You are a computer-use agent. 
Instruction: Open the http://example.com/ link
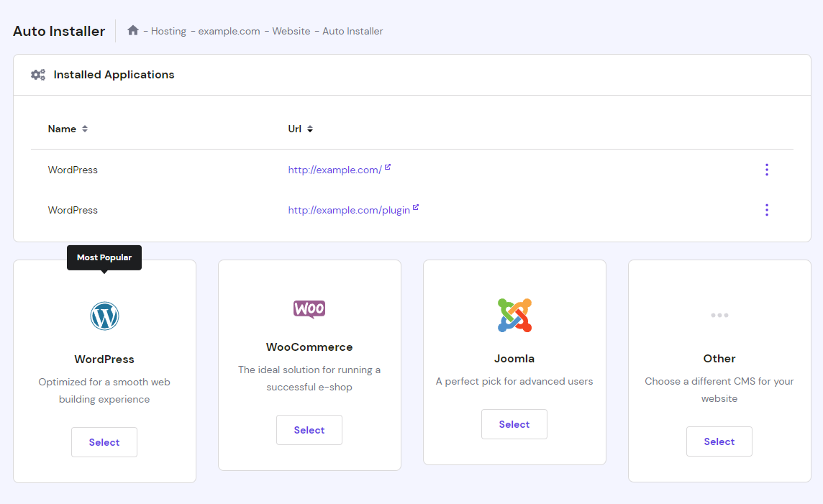click(335, 170)
